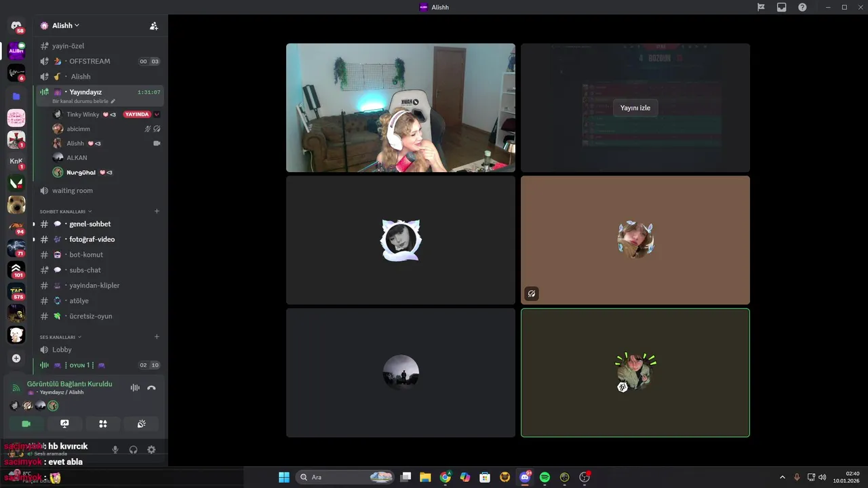Viewport: 868px width, 488px height.
Task: Select the webcam video tile
Action: pyautogui.click(x=401, y=108)
